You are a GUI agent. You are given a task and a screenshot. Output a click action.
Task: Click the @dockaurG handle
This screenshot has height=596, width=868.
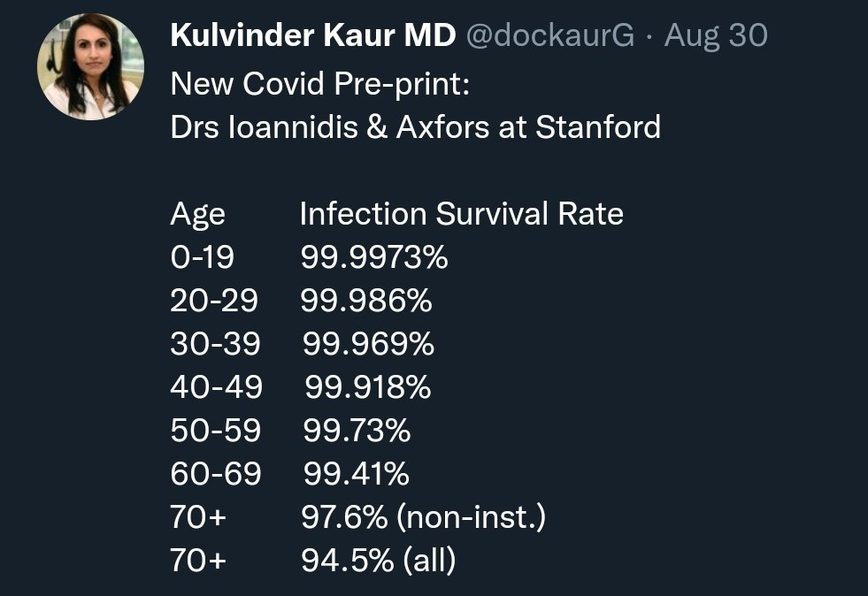(x=551, y=36)
